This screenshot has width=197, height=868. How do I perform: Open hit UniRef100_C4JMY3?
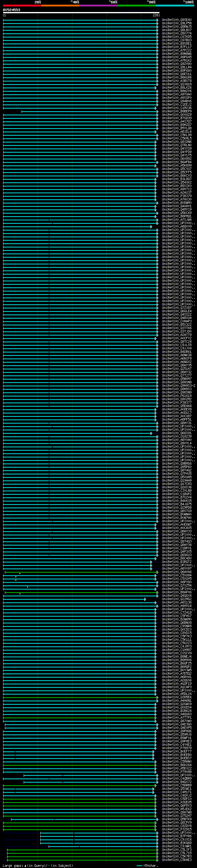pos(177,646)
